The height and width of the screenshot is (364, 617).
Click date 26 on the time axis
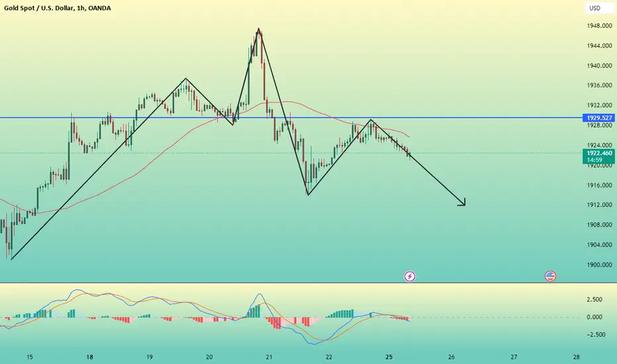click(451, 357)
